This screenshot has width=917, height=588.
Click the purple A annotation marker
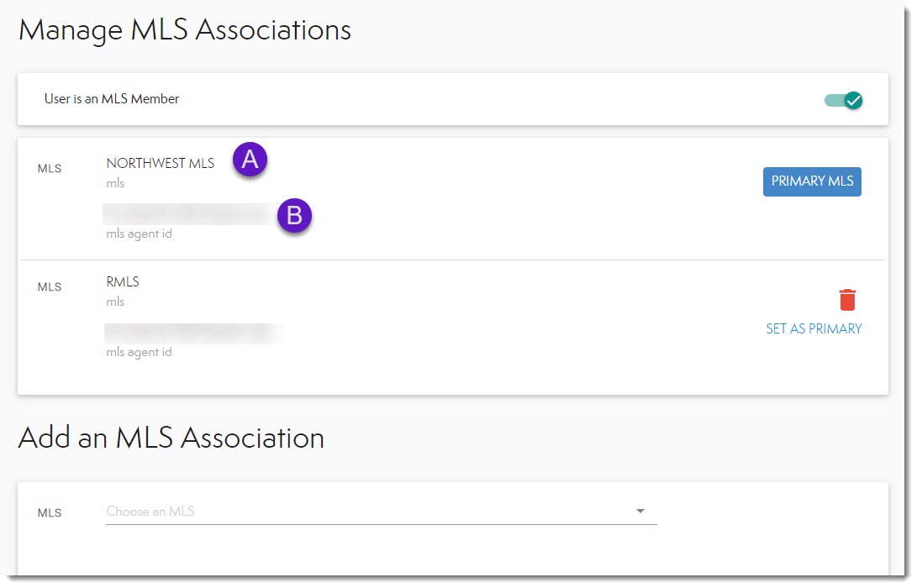click(x=250, y=159)
